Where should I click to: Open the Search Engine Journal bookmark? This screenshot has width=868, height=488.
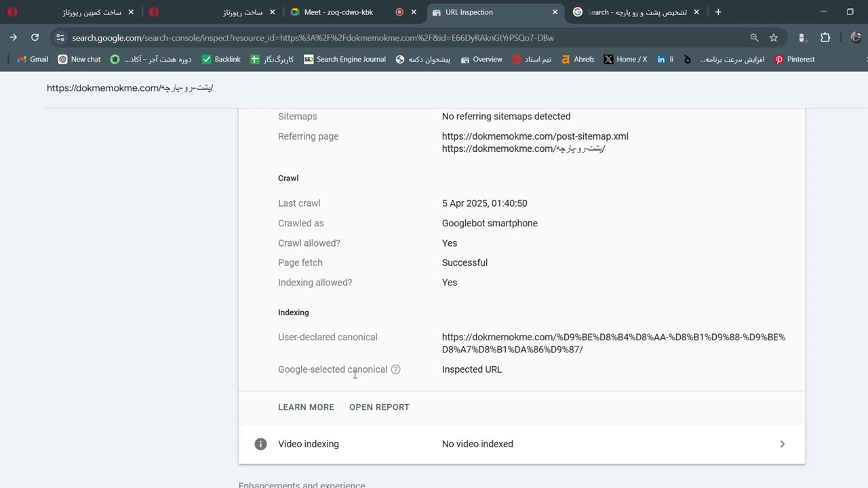(x=344, y=60)
